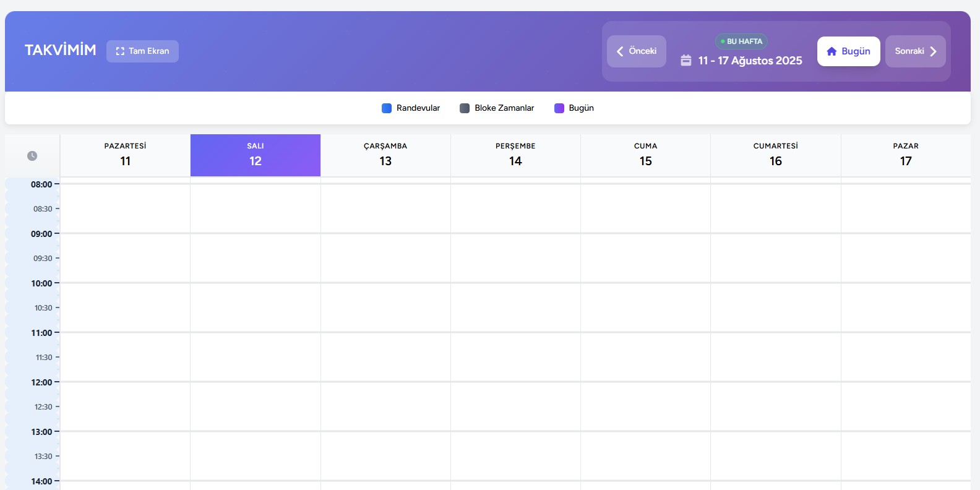This screenshot has width=980, height=490.
Task: Click the 11:00 slot on Perşembe
Action: [x=515, y=345]
